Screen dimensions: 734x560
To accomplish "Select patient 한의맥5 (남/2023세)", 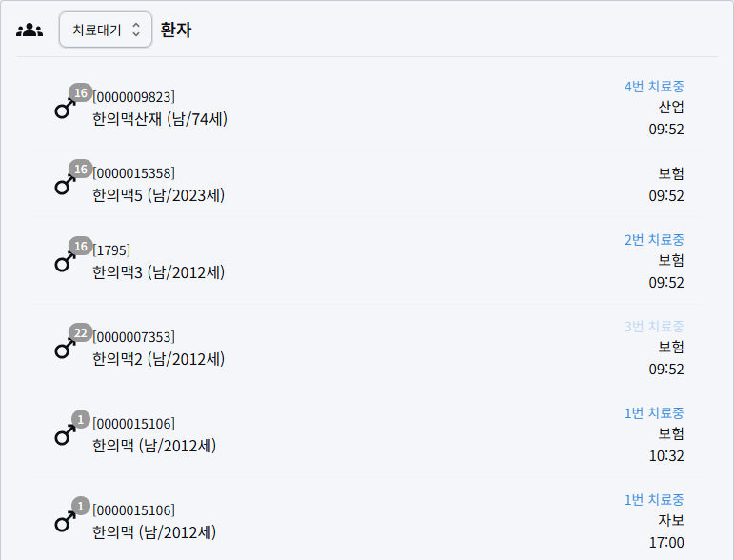I will tap(158, 195).
